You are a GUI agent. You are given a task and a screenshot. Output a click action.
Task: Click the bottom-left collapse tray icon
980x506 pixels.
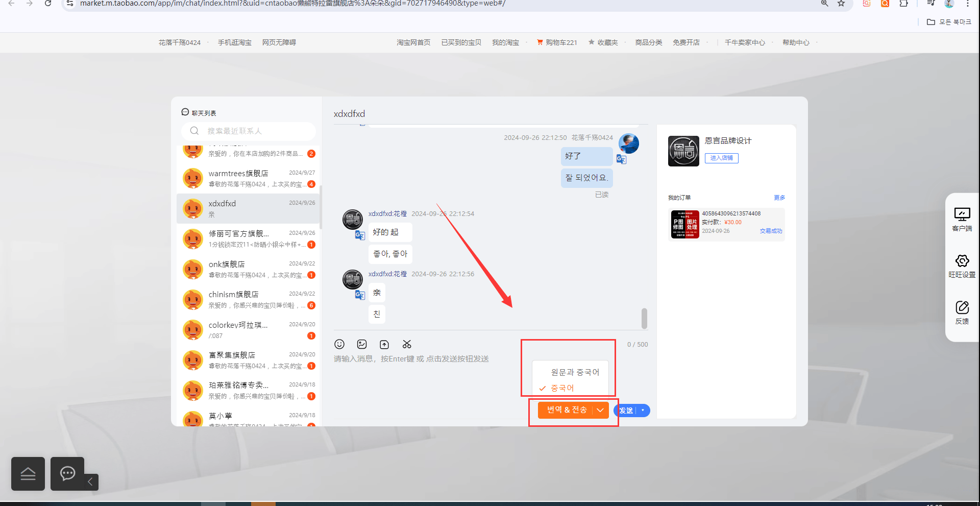point(28,474)
